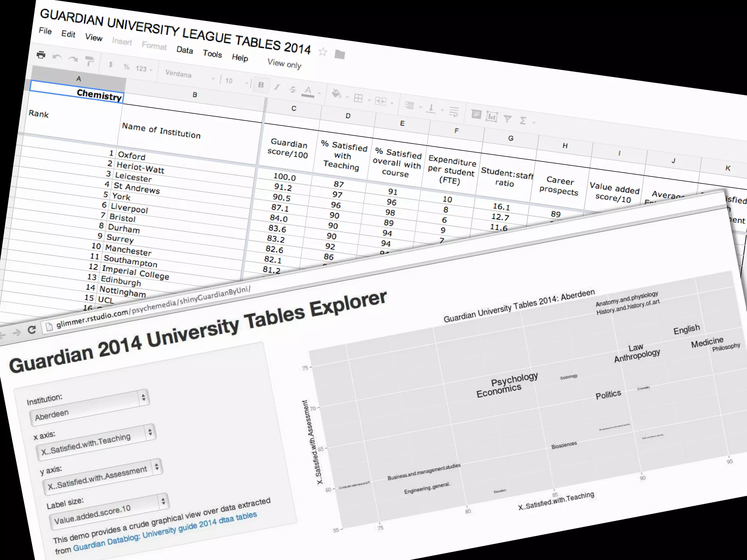The width and height of the screenshot is (747, 560).
Task: Click the filter funnel icon
Action: coord(507,118)
